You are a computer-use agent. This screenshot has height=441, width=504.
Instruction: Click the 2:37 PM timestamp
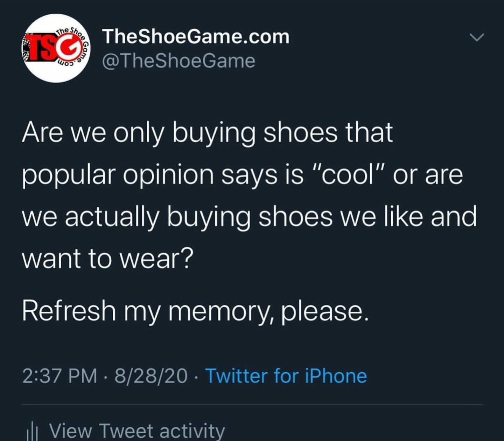click(x=60, y=376)
